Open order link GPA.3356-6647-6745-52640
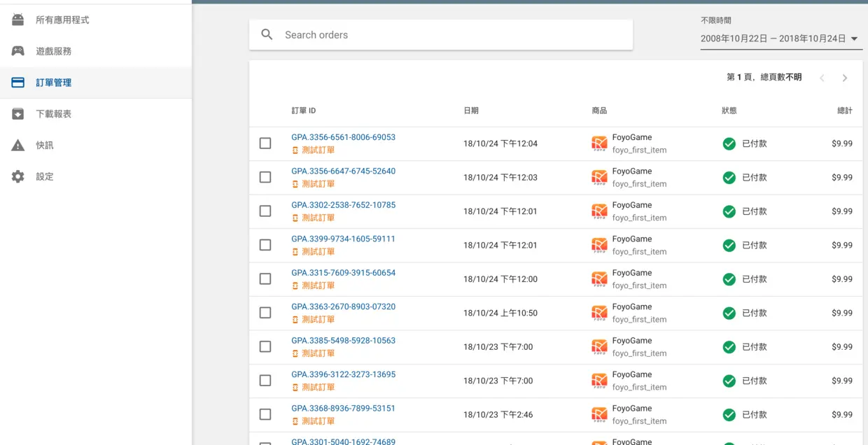Screen dimensions: 868x445 [x=343, y=171]
